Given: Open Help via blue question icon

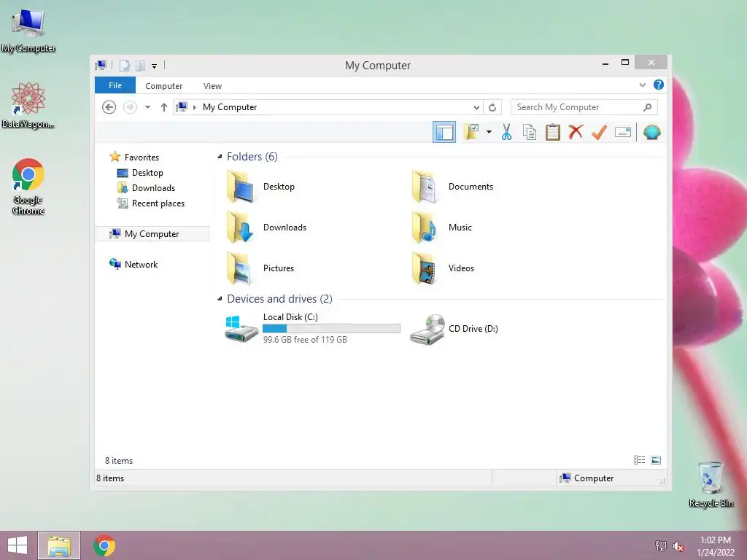Looking at the screenshot, I should 659,85.
